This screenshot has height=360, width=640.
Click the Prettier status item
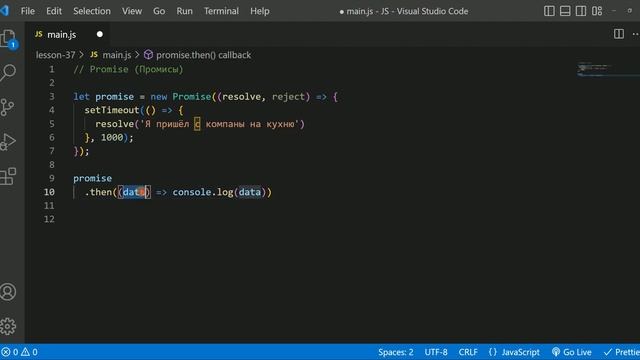pos(622,352)
